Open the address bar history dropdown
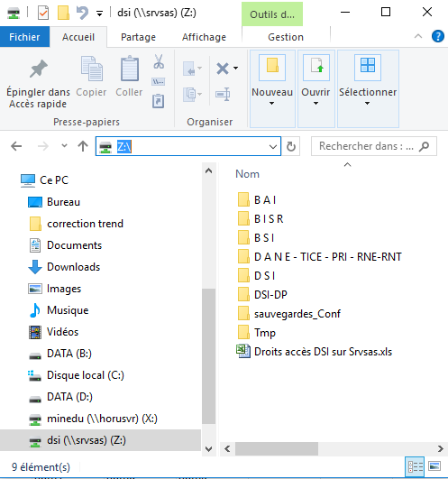448x479 pixels. coord(273,147)
